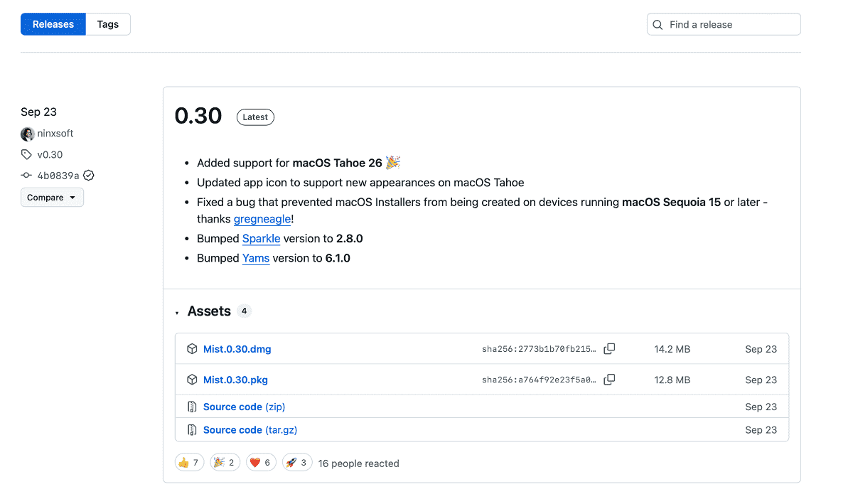This screenshot has height=504, width=853.
Task: Click the zip file icon for Source code
Action: click(x=192, y=407)
